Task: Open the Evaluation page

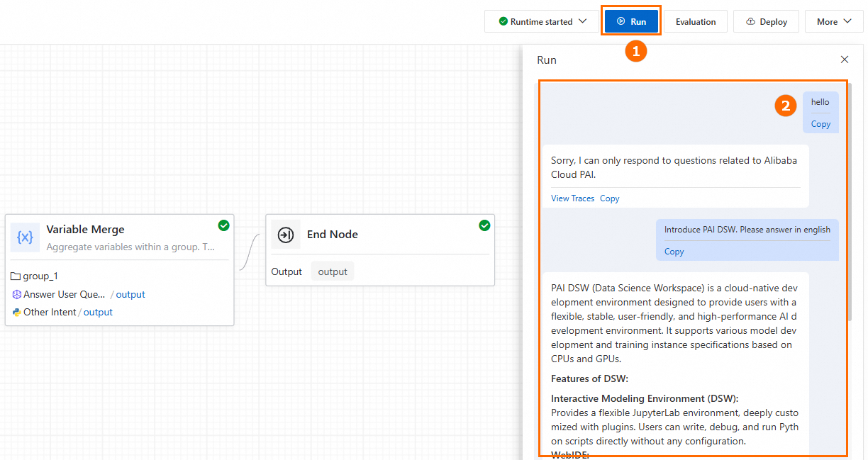Action: 696,21
